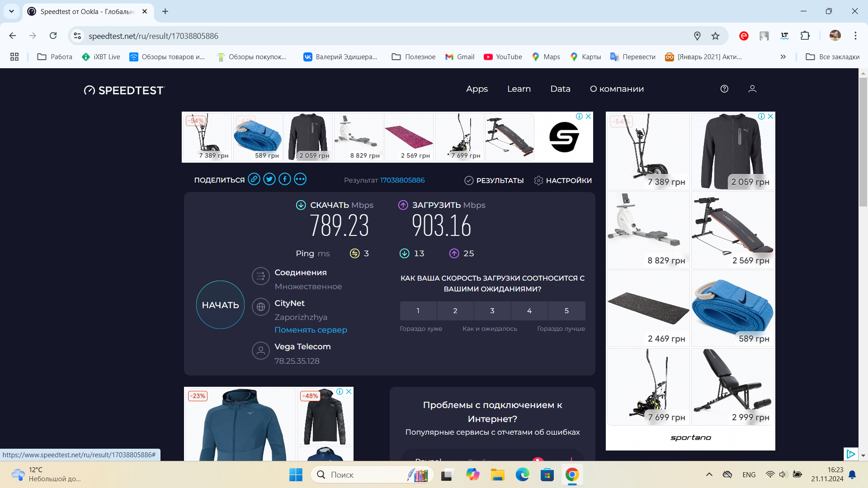868x488 pixels.
Task: Expand the tab search dropdown arrow
Action: pos(11,11)
